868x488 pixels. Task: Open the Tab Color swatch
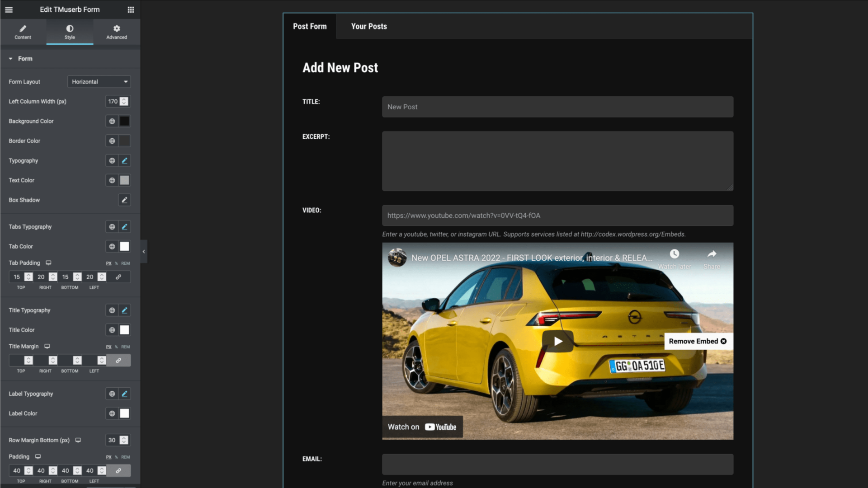click(124, 246)
